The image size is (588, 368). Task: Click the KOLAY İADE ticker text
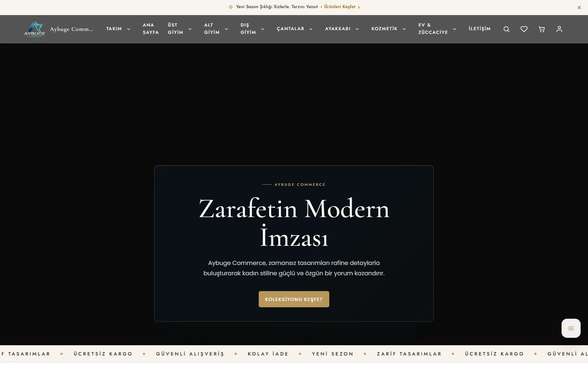[x=268, y=354]
